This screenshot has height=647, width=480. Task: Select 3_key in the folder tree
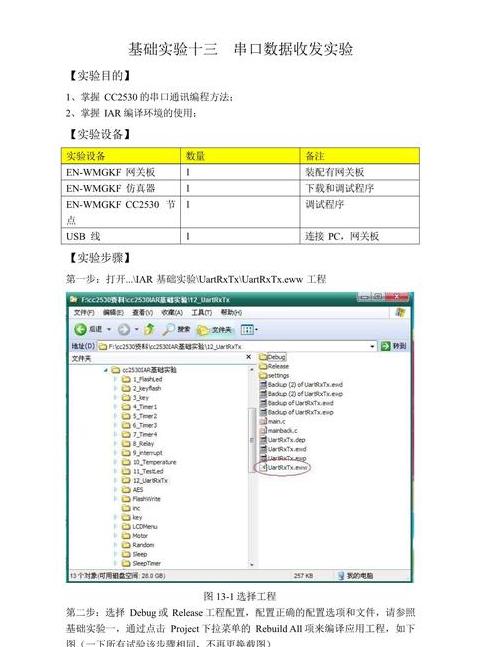click(x=136, y=398)
